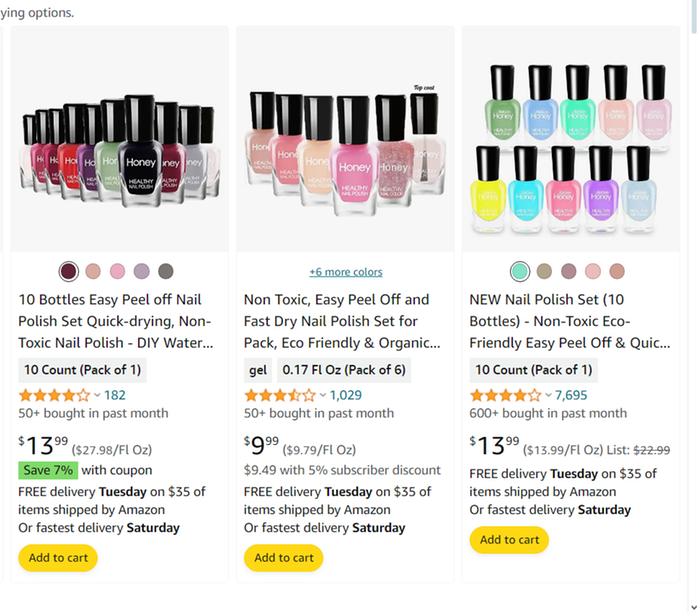Expand rating popover for the 182-review product
Image resolution: width=700 pixels, height=616 pixels.
97,395
